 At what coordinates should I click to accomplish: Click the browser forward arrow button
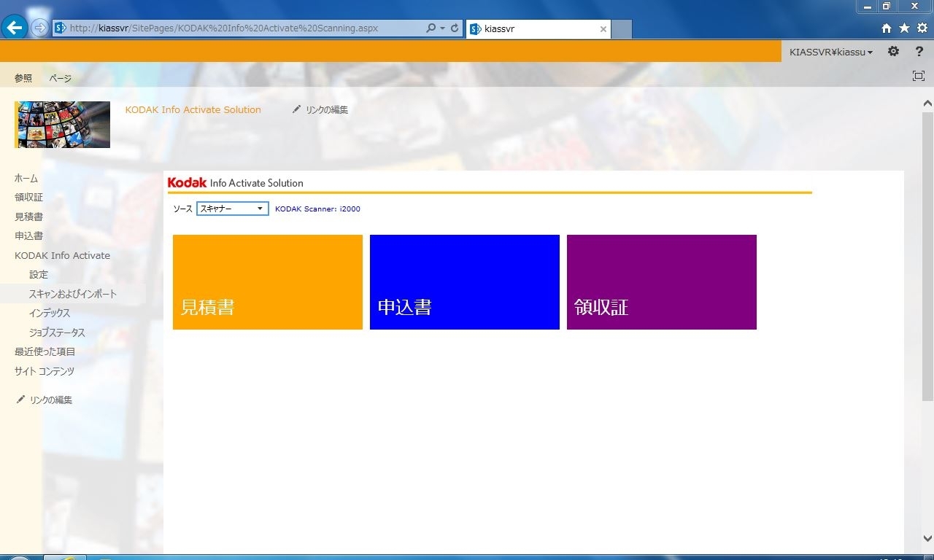pyautogui.click(x=39, y=28)
